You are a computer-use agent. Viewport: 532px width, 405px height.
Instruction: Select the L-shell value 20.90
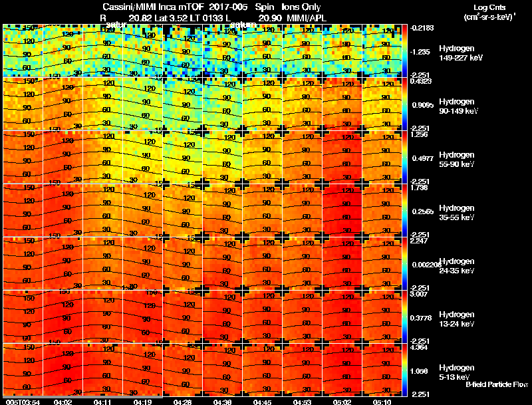click(270, 18)
